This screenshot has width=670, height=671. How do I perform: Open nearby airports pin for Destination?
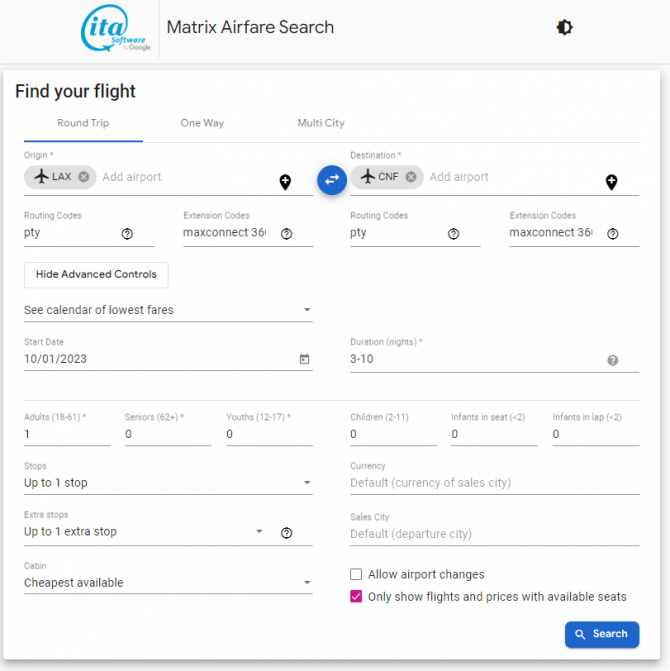coord(611,182)
